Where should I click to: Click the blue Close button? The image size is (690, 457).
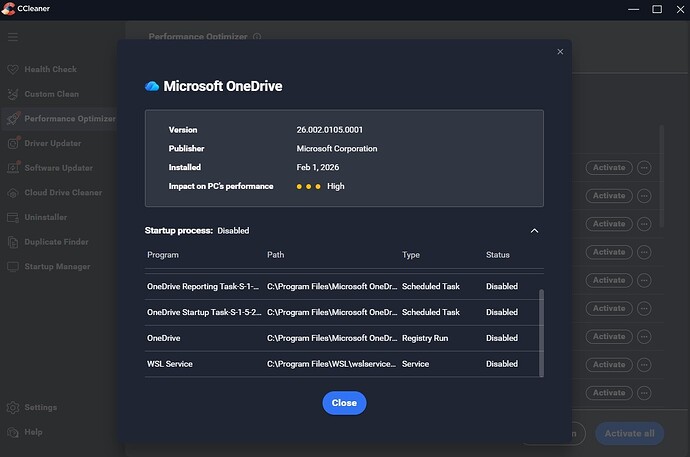(344, 403)
